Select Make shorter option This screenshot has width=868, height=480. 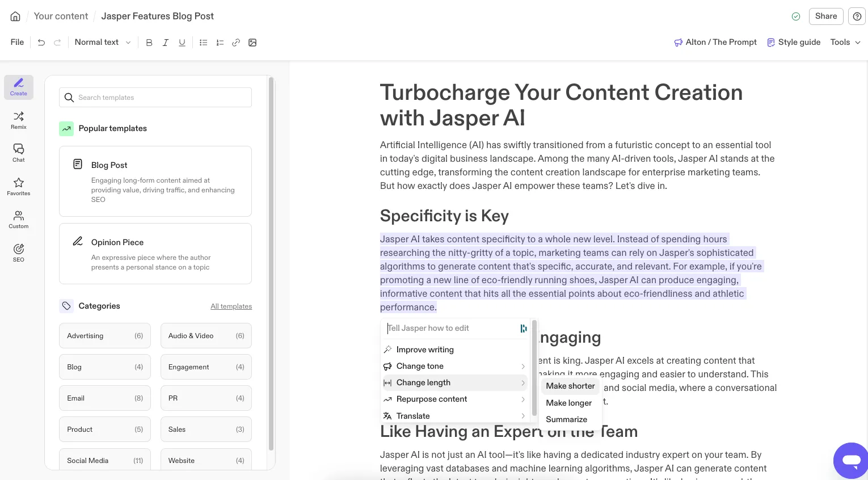click(570, 386)
